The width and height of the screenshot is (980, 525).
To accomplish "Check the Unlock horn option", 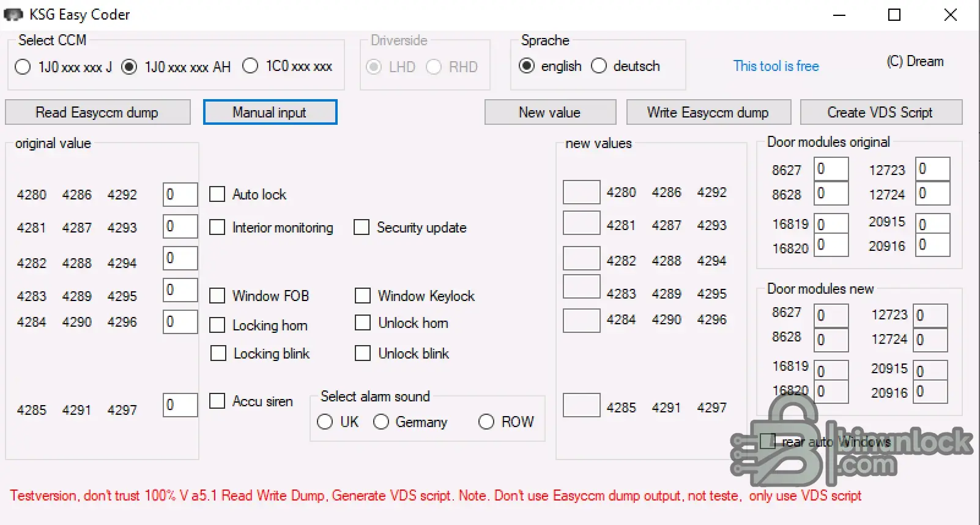I will [x=363, y=322].
